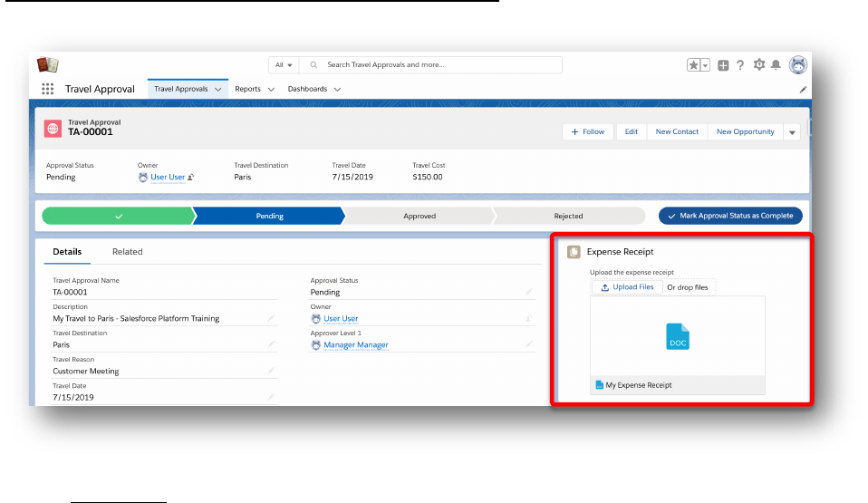Click the My Expense Receipt file name
The width and height of the screenshot is (868, 503).
coord(638,385)
